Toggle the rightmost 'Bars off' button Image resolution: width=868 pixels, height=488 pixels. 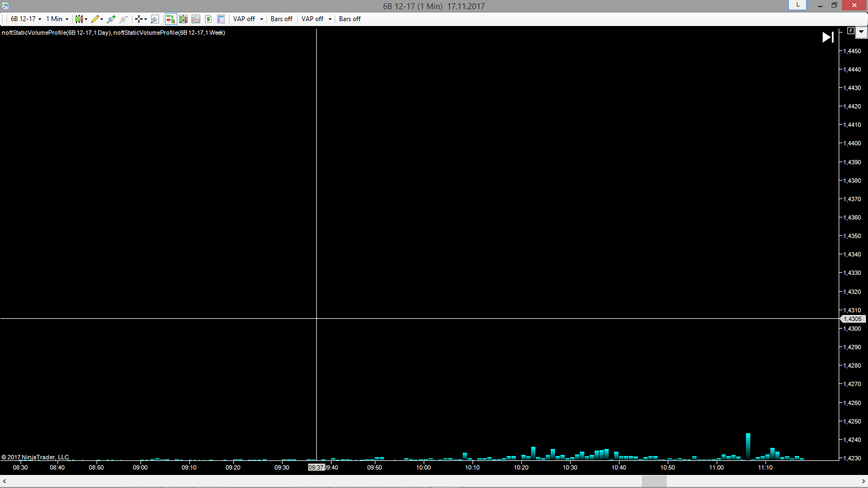point(349,19)
